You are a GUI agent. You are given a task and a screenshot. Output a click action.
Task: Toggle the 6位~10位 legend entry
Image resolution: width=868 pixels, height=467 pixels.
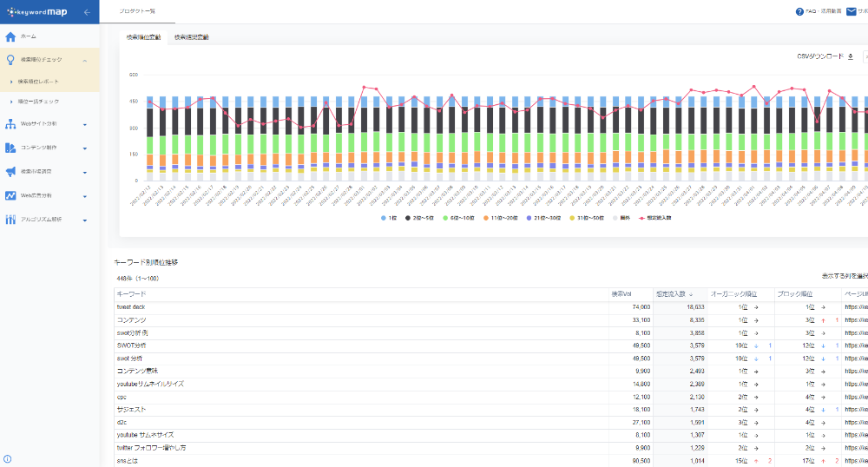click(x=457, y=218)
